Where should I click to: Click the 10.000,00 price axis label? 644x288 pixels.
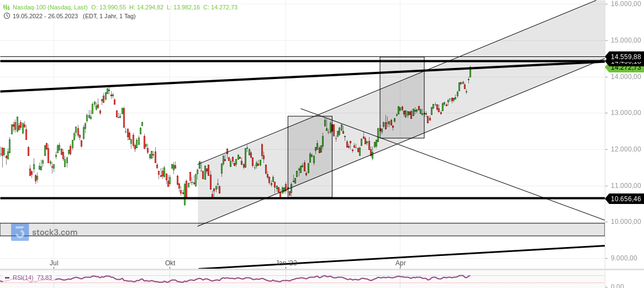[626, 222]
